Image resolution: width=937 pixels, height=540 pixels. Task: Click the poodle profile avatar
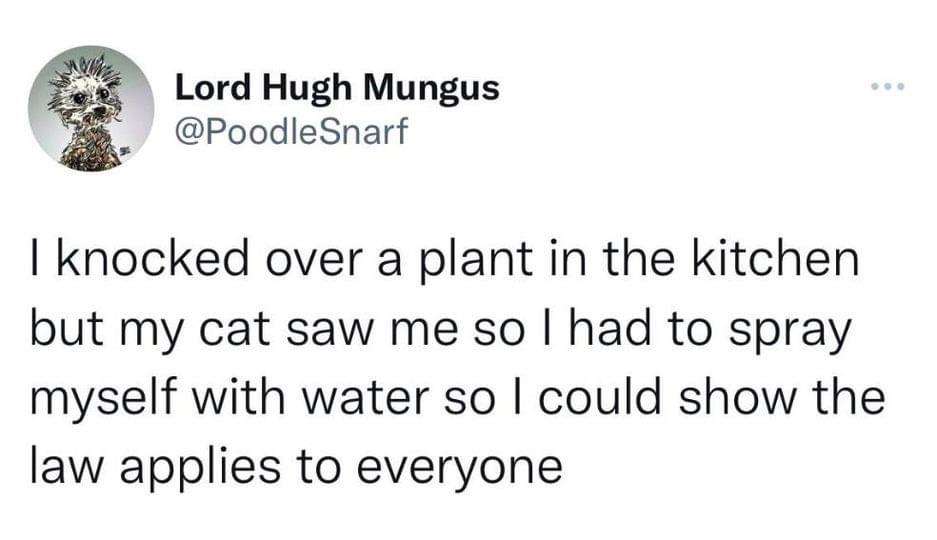pos(91,108)
